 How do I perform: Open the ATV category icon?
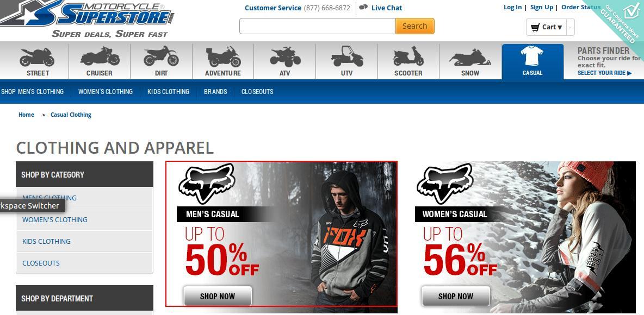(x=284, y=61)
